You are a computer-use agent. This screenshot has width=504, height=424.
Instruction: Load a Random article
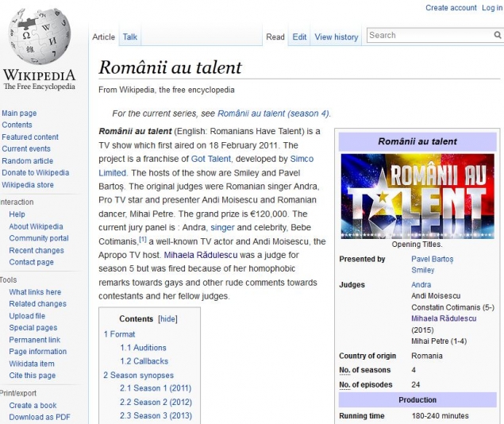click(27, 160)
